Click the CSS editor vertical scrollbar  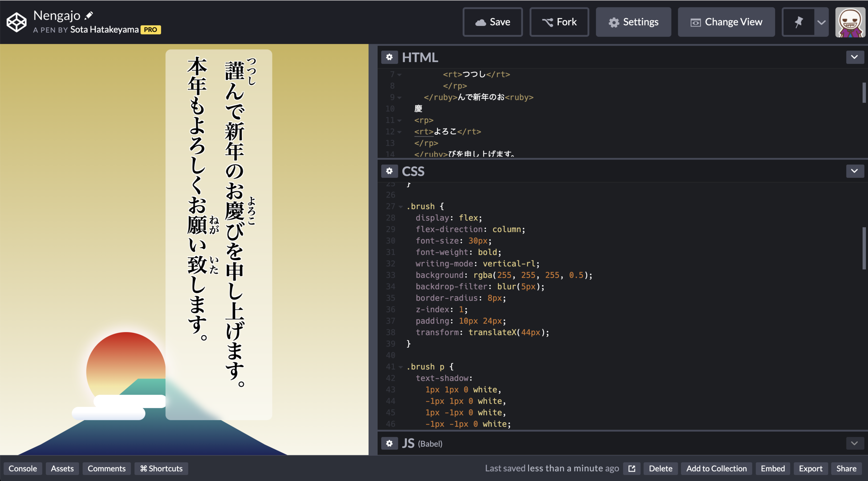tap(864, 248)
